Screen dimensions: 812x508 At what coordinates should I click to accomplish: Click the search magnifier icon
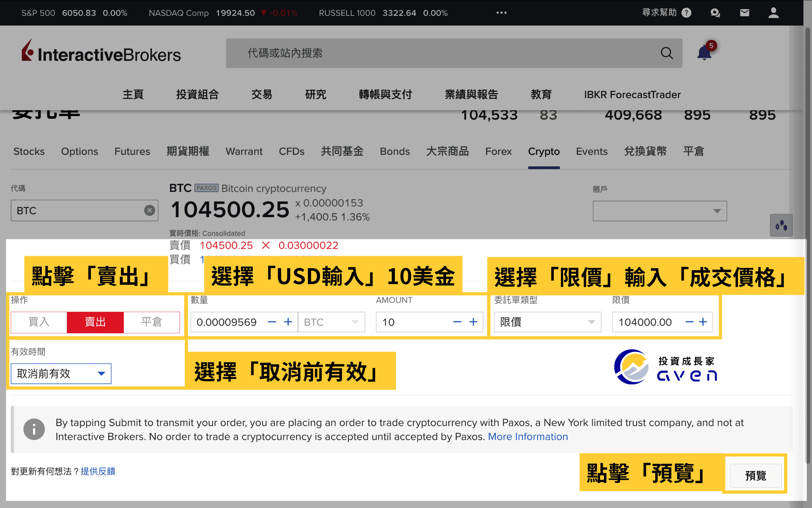tap(666, 53)
